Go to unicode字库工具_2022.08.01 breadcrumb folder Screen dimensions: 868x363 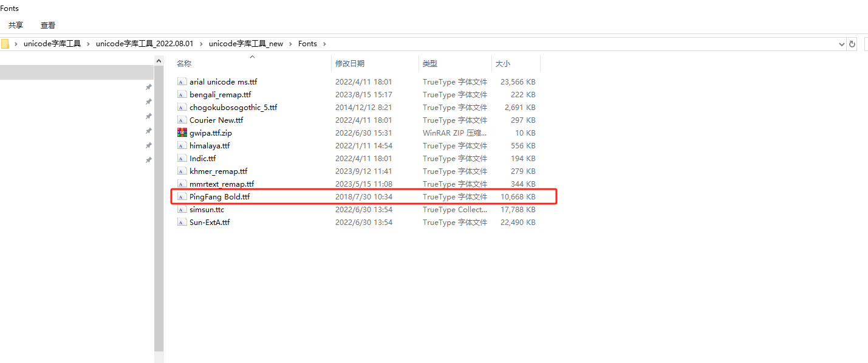coord(145,44)
